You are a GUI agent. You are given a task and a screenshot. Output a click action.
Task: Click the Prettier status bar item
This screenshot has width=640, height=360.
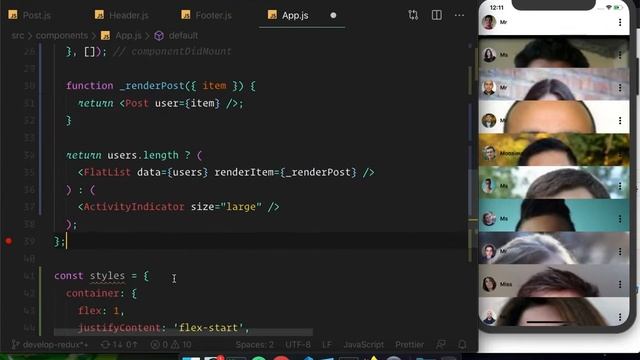click(x=409, y=344)
